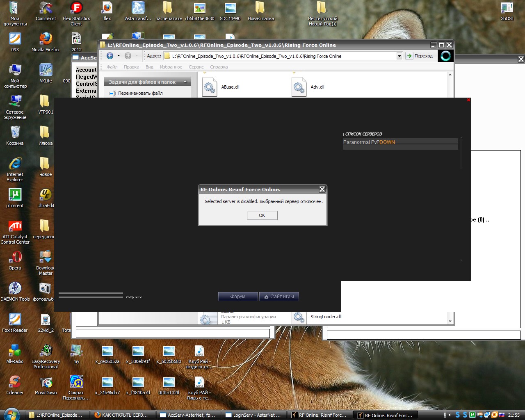525x420 pixels.
Task: Open Flex Statistics Client desktop icon
Action: 76,14
